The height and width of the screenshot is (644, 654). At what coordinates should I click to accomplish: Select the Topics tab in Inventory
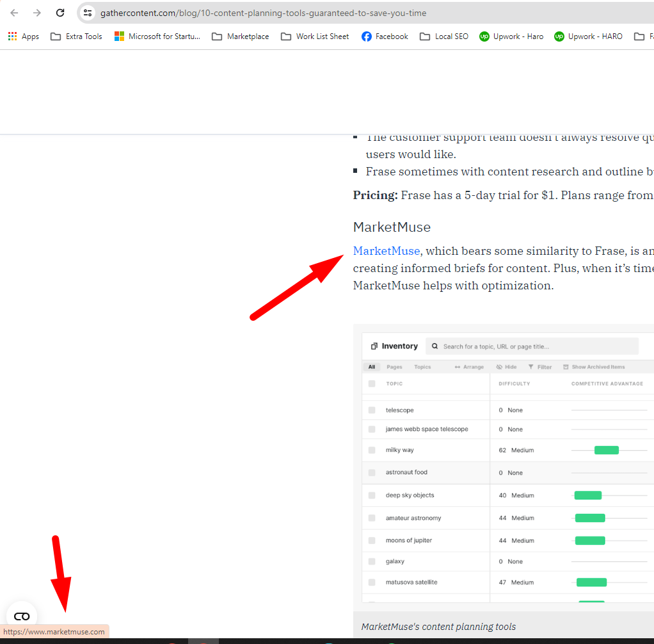(x=422, y=367)
